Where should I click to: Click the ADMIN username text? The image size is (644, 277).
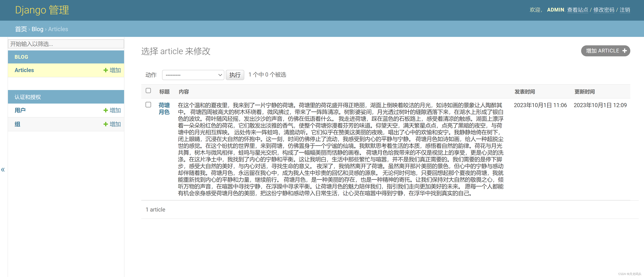(555, 10)
